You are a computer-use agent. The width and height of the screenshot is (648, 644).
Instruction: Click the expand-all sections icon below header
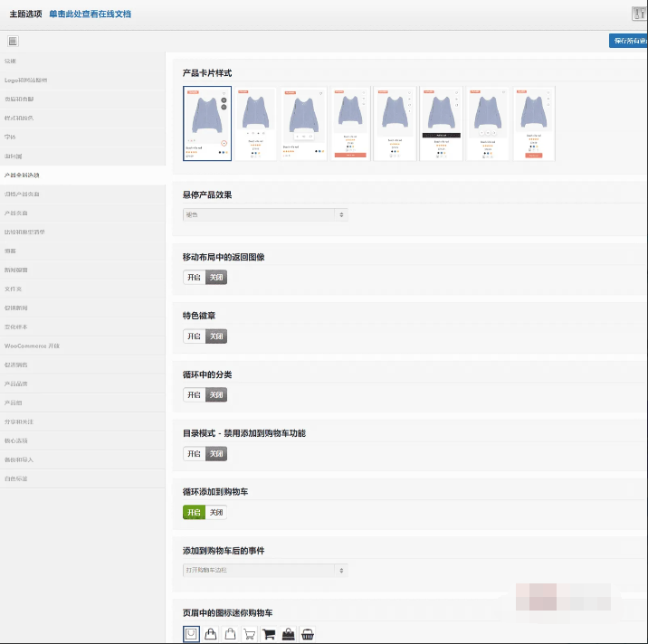tap(13, 41)
